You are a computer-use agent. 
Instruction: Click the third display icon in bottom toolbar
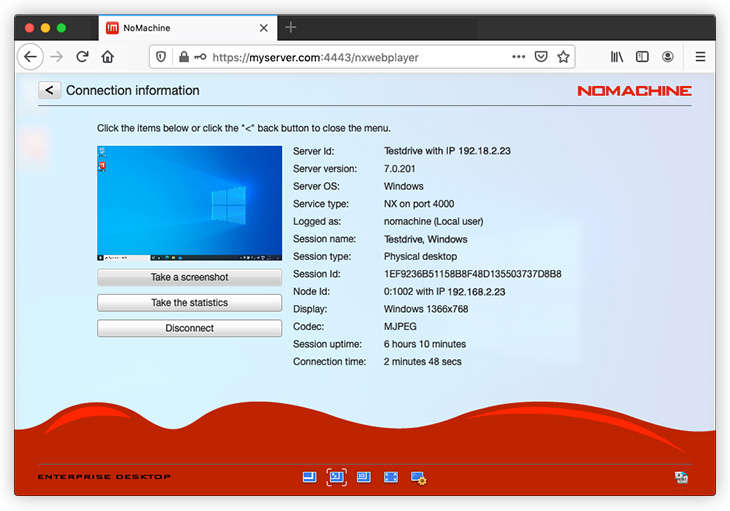click(364, 478)
